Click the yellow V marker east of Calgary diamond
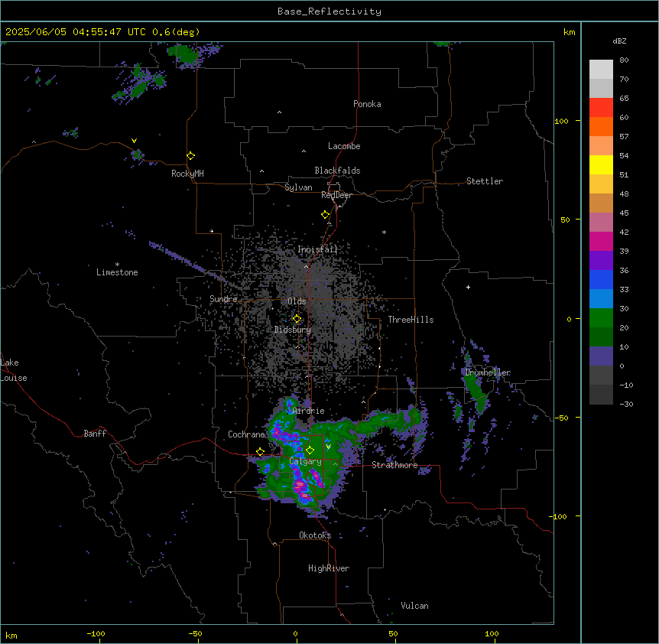 (x=328, y=447)
